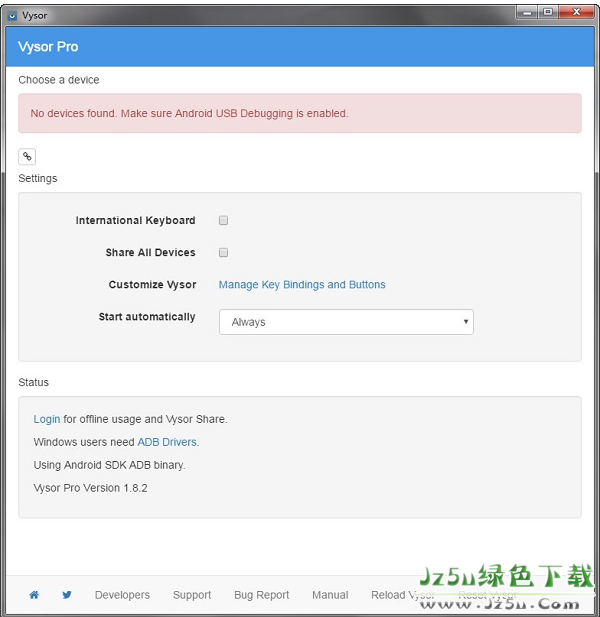The height and width of the screenshot is (617, 600).
Task: Click the No devices found alert message
Action: (300, 113)
